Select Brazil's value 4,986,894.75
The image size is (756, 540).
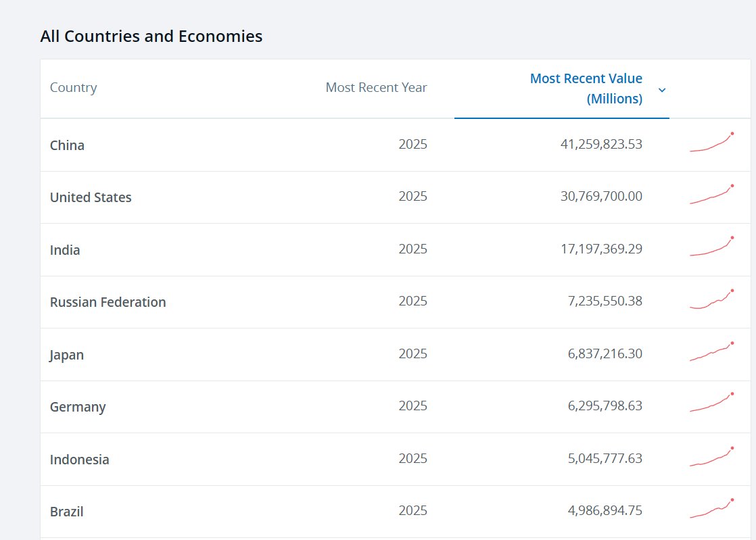[x=605, y=510]
